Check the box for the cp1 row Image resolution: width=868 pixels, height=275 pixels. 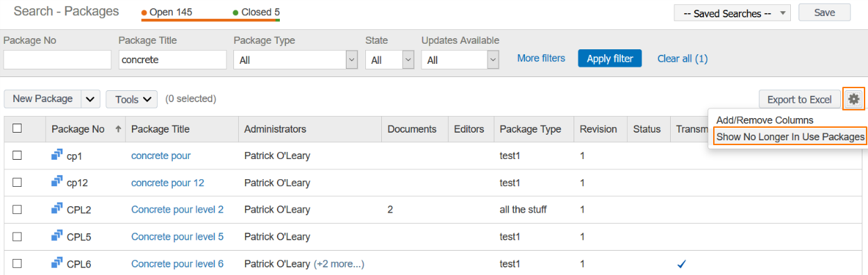coord(17,156)
